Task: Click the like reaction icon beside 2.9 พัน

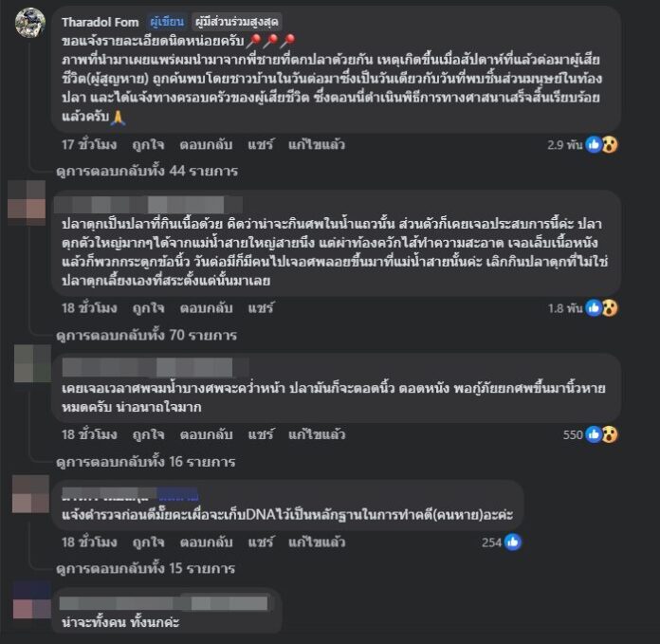Action: (594, 145)
